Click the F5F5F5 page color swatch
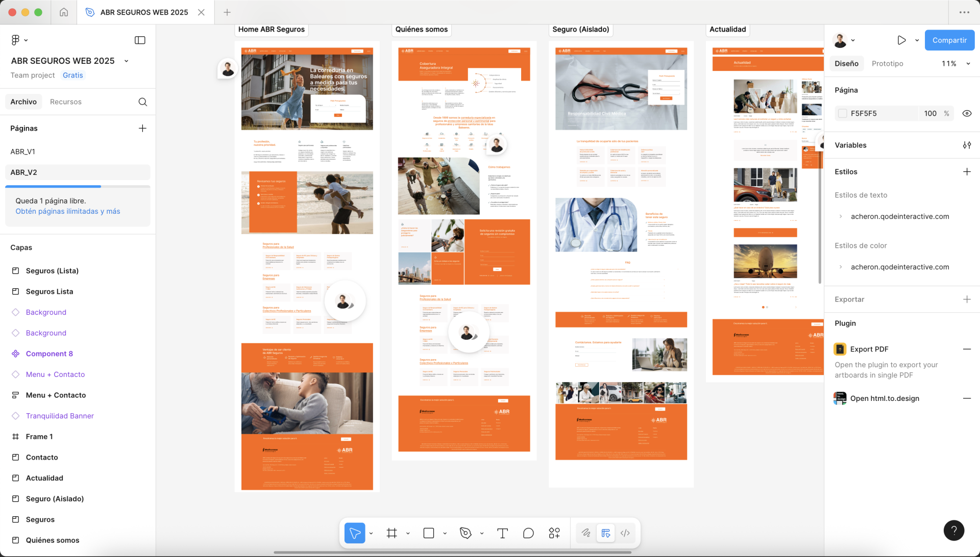The width and height of the screenshot is (980, 557). click(842, 114)
